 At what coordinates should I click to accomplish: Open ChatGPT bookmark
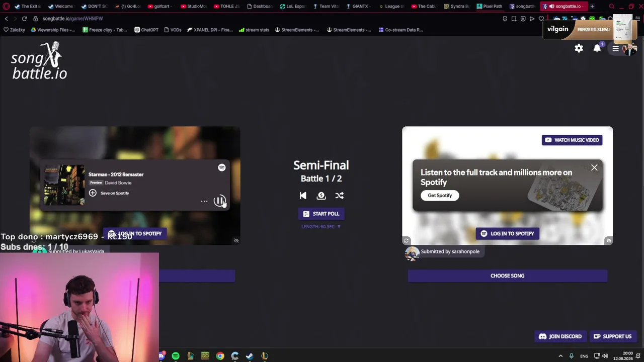[146, 30]
